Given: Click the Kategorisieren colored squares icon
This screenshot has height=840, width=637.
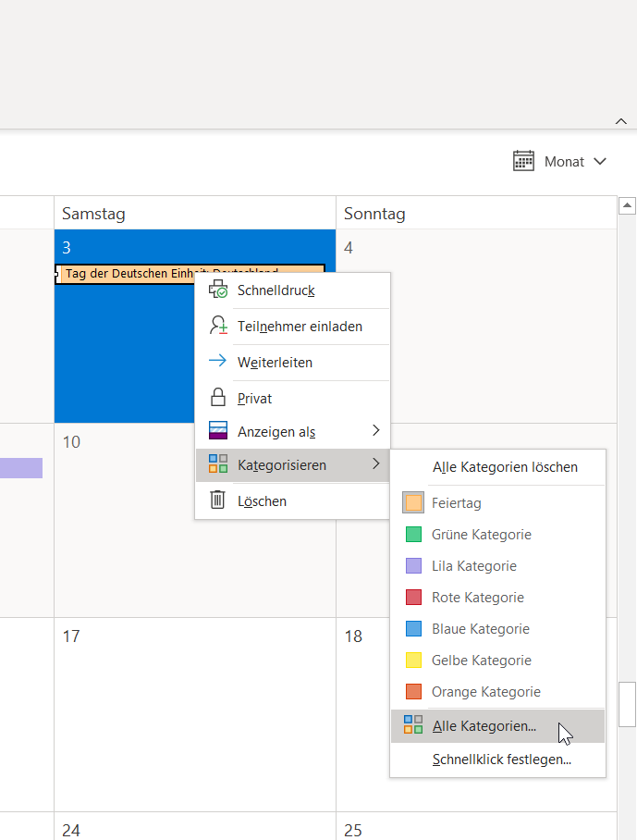Looking at the screenshot, I should tap(218, 463).
